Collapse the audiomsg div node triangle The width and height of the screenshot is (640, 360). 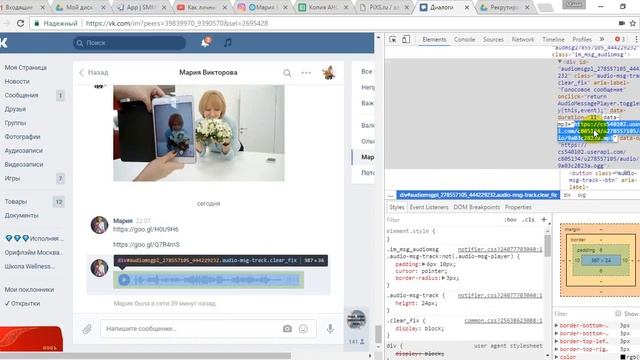click(x=560, y=62)
